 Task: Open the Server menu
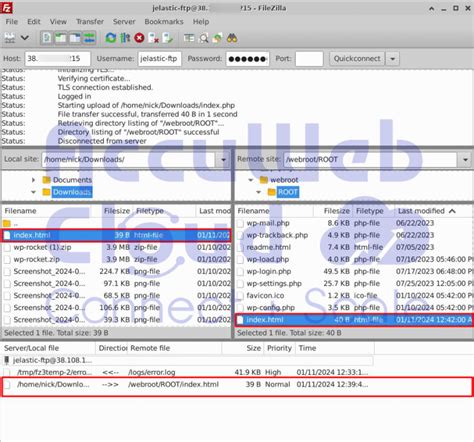tap(124, 22)
